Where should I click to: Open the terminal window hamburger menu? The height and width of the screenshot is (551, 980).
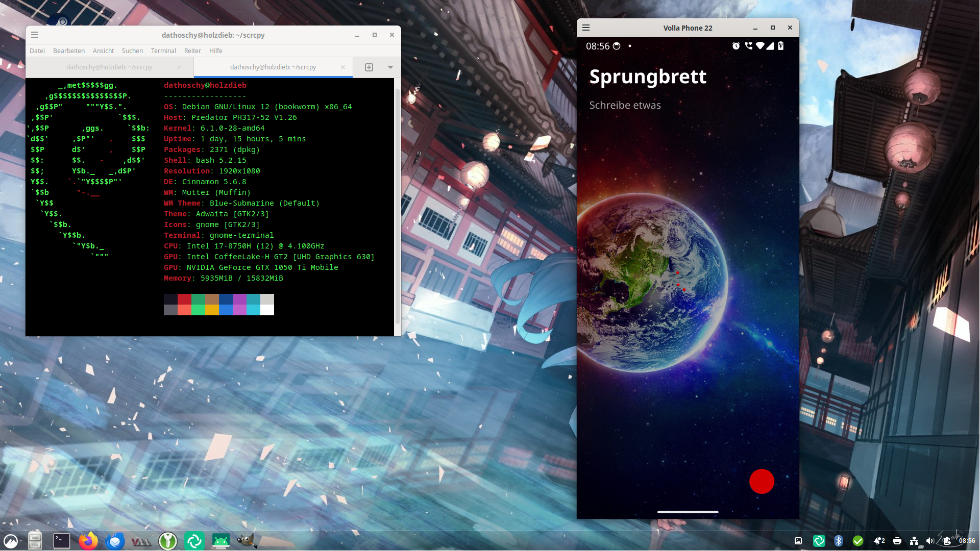tap(35, 35)
